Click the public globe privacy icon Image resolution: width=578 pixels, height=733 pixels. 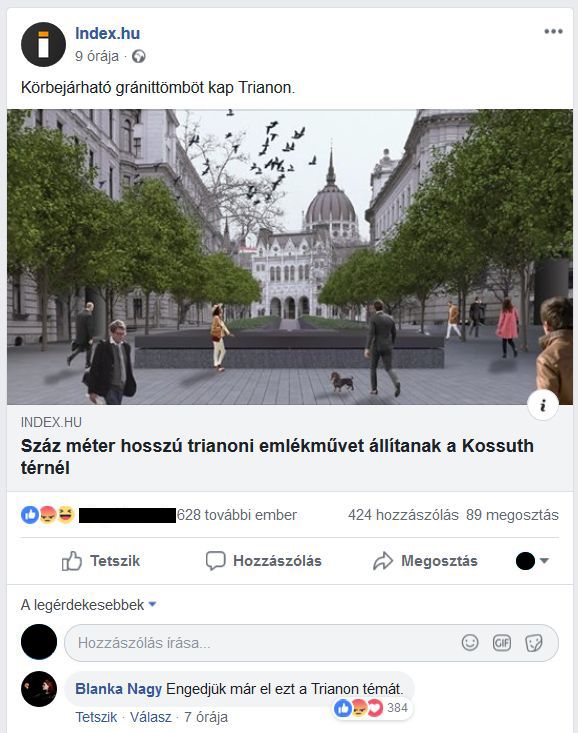tap(138, 57)
